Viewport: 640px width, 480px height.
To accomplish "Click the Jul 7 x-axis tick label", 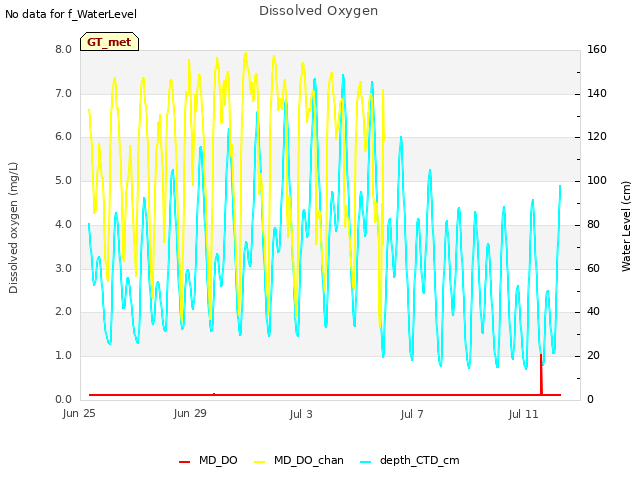I will (x=412, y=414).
